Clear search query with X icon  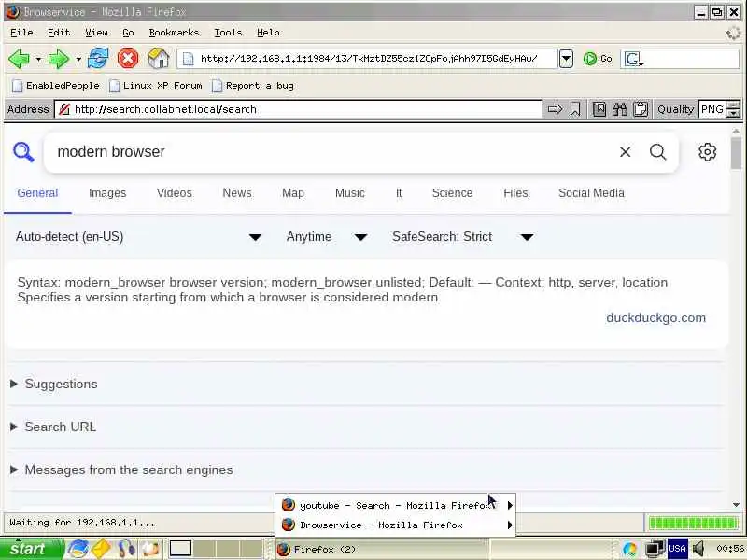point(625,152)
